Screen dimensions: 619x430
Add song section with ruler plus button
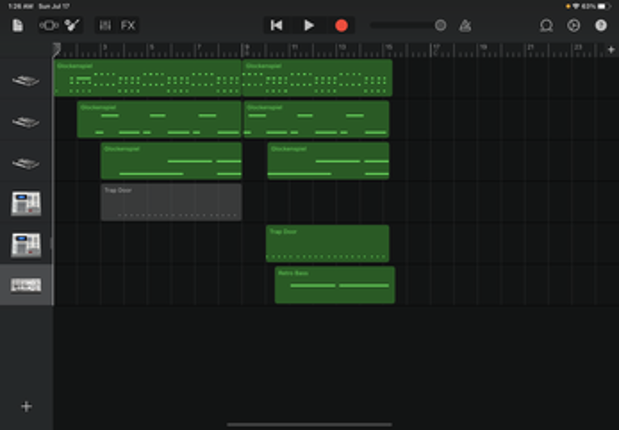[611, 50]
